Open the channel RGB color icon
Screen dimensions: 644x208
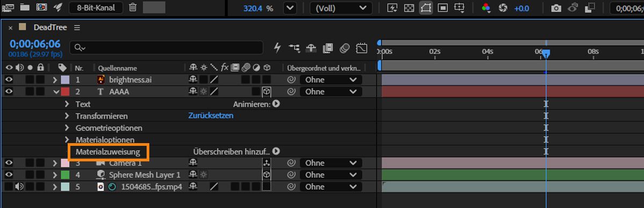(x=486, y=8)
